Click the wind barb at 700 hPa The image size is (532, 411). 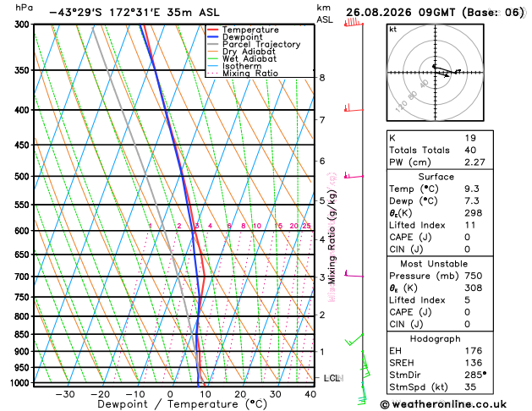354,274
